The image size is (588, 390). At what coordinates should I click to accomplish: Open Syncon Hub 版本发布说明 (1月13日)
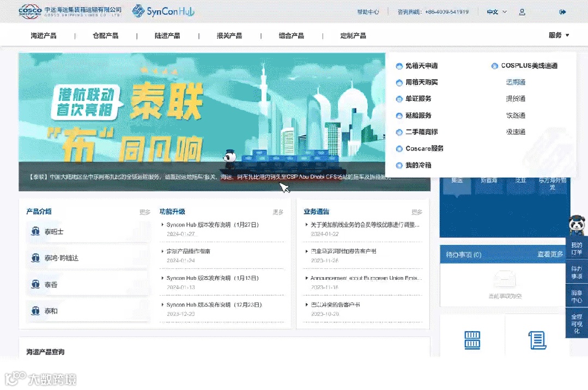[x=213, y=278]
